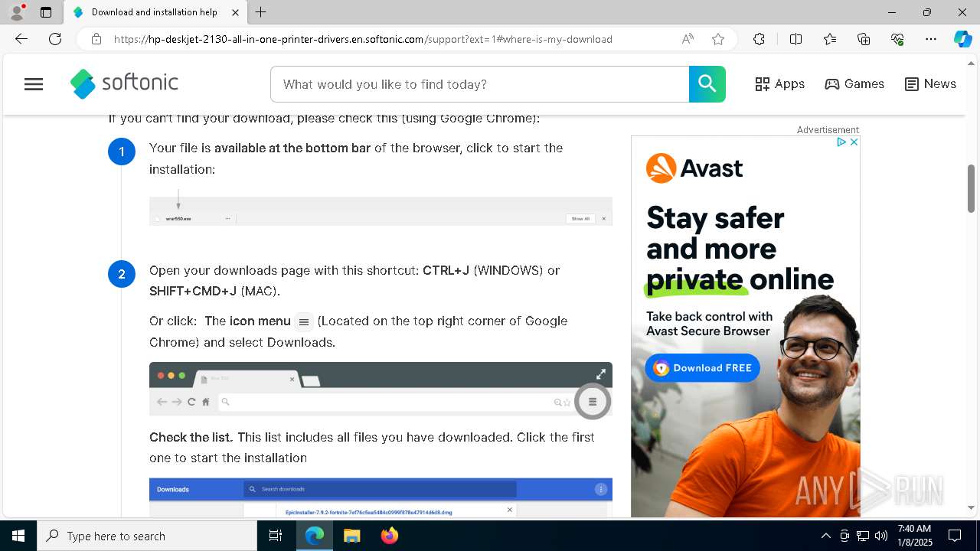Viewport: 980px width, 551px height.
Task: Click the AdChoices triangle icon
Action: pyautogui.click(x=841, y=142)
